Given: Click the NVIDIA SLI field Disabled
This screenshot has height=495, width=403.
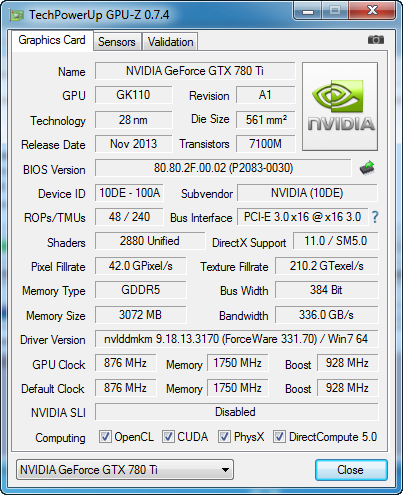Looking at the screenshot, I should point(236,412).
